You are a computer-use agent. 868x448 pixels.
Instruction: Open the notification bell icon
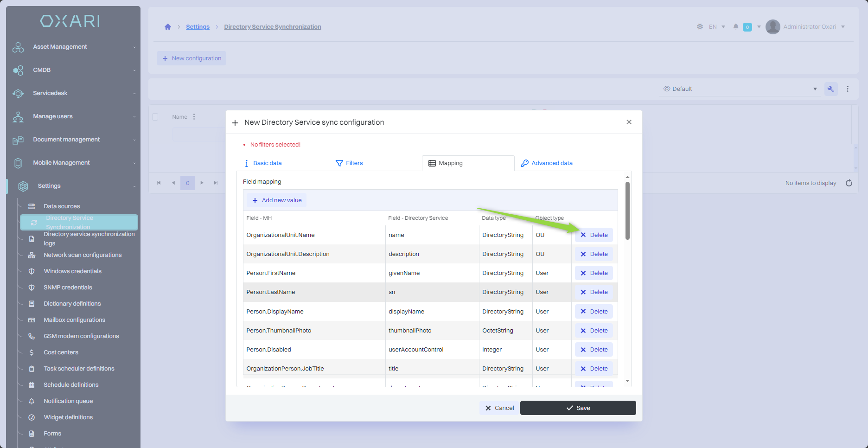click(735, 27)
